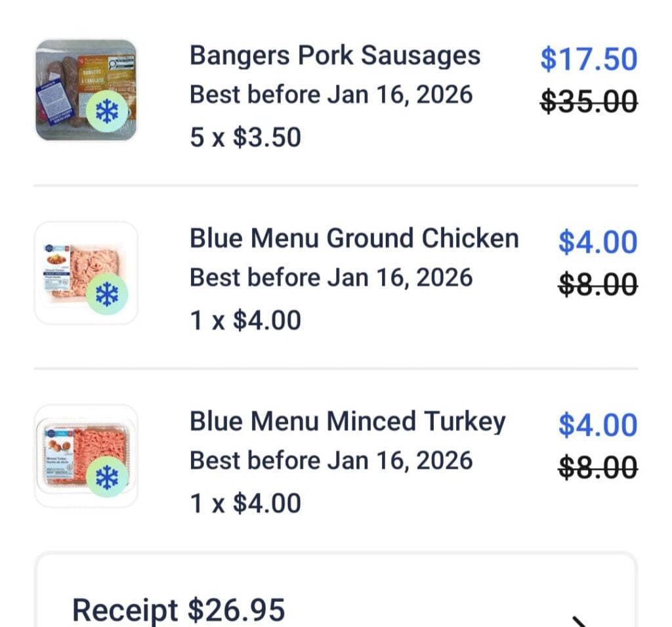Click the Ground Chicken 1 x $4.00 quantity
Image resolution: width=672 pixels, height=627 pixels.
pos(245,321)
